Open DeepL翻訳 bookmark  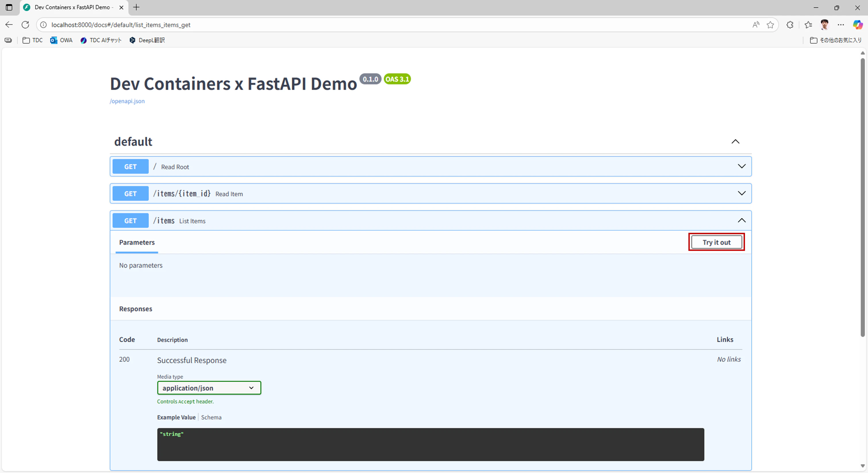point(147,40)
